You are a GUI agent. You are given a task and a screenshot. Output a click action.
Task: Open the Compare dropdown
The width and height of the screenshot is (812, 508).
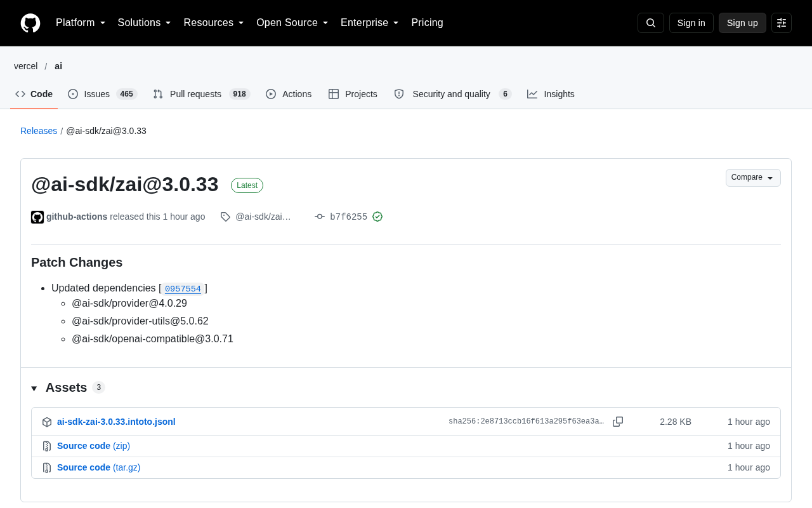(x=753, y=178)
